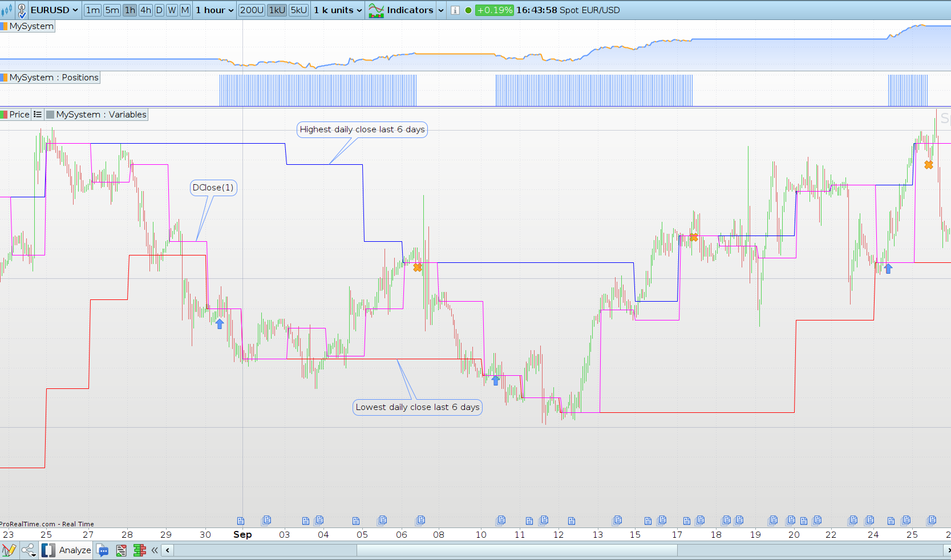Viewport: 951px width, 560px height.
Task: Switch to the 1m timeframe
Action: click(x=93, y=10)
